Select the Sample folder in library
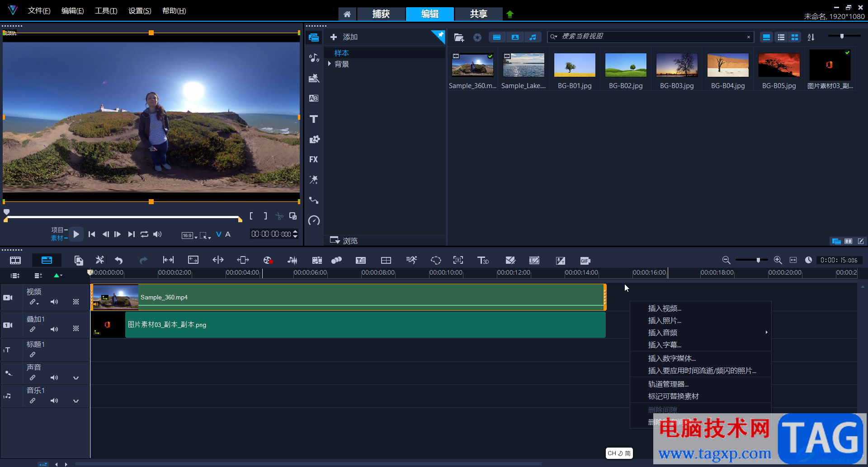 [x=342, y=53]
